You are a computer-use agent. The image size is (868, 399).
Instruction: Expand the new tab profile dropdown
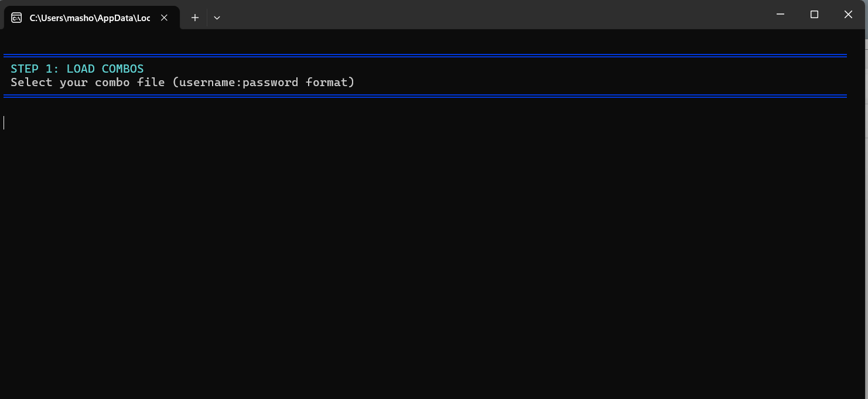click(x=217, y=18)
